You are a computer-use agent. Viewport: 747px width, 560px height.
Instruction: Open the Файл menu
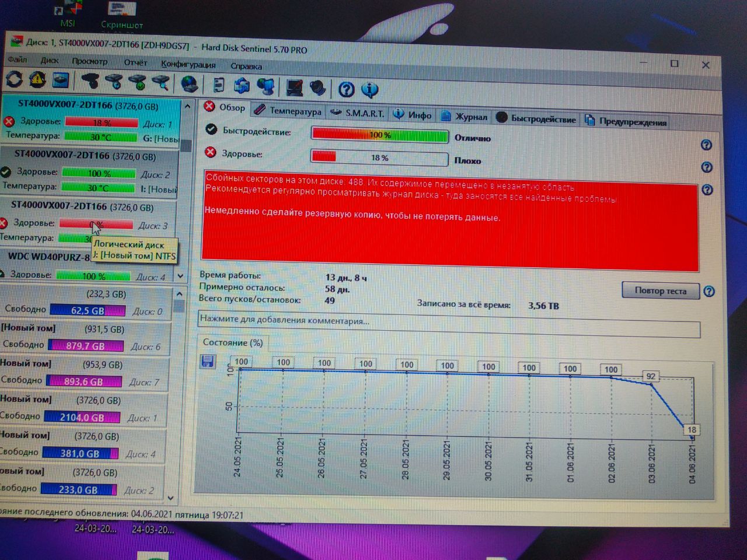(x=18, y=59)
